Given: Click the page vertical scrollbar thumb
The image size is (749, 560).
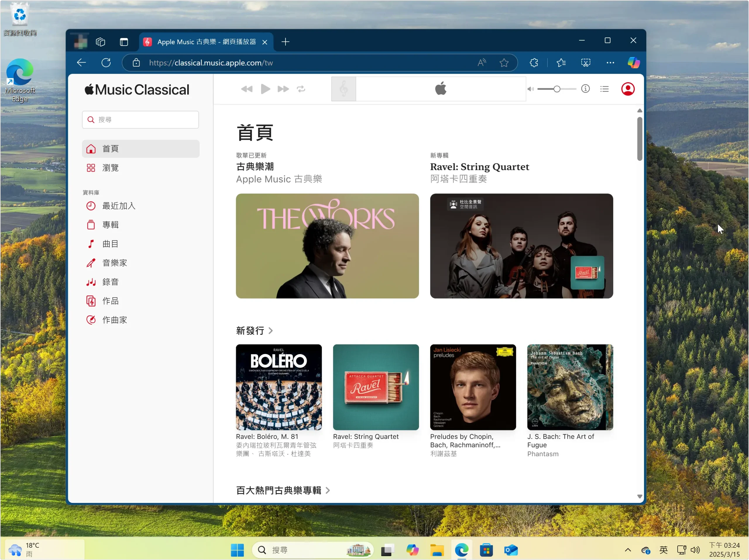Looking at the screenshot, I should point(639,139).
